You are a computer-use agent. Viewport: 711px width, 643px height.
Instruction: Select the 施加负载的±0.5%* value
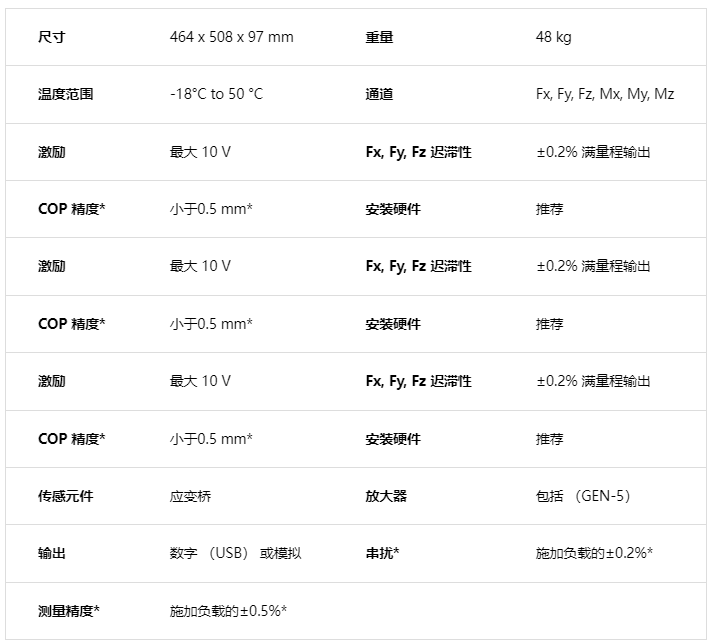[x=229, y=611]
